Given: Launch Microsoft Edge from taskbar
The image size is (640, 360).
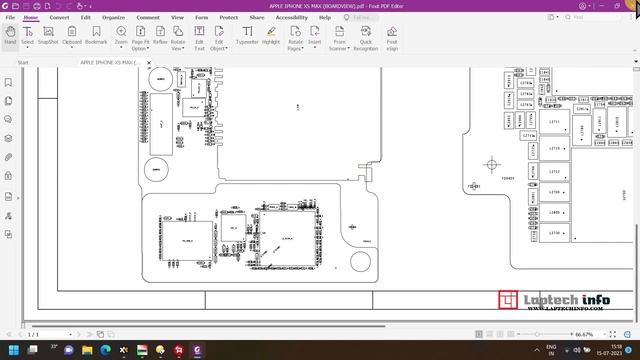Looking at the screenshot, I should tap(106, 350).
